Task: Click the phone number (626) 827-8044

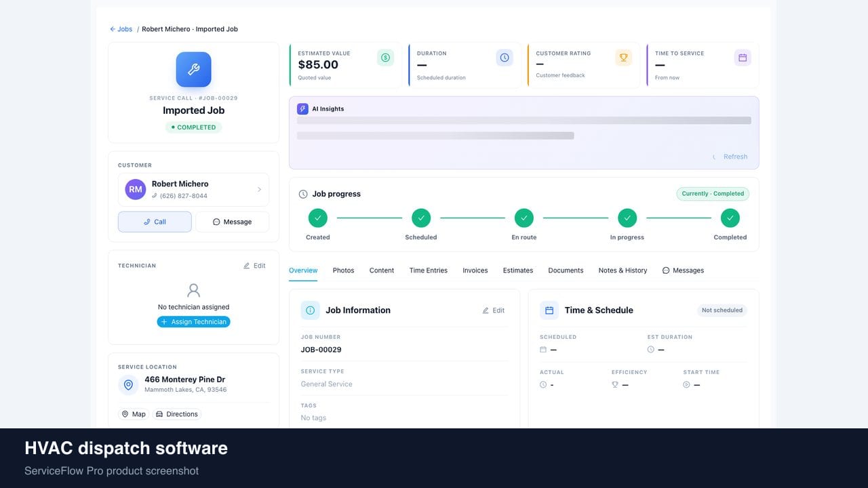Action: [x=184, y=196]
